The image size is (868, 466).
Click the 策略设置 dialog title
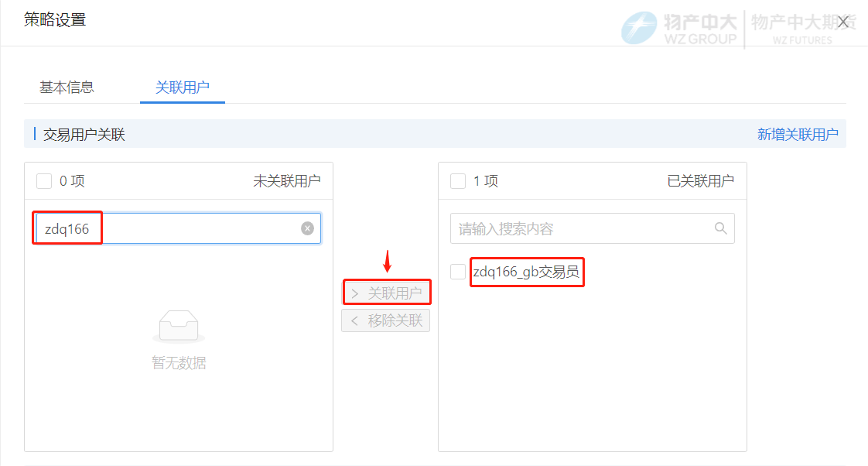55,20
